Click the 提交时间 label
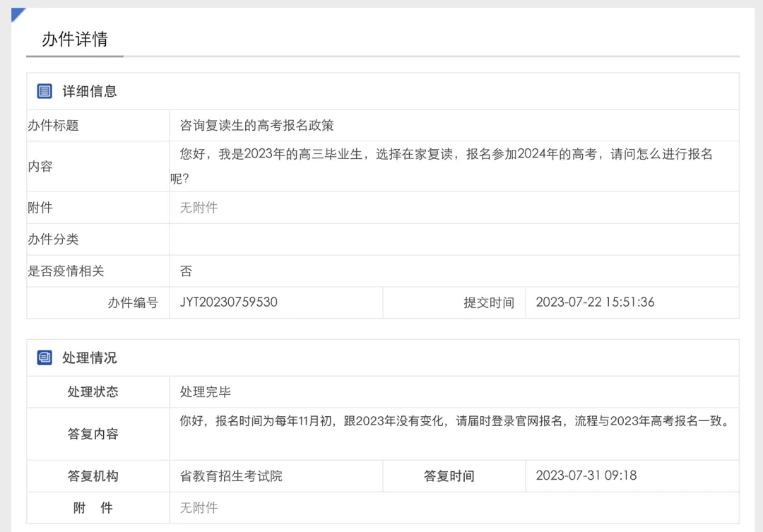This screenshot has width=763, height=532. click(x=489, y=303)
